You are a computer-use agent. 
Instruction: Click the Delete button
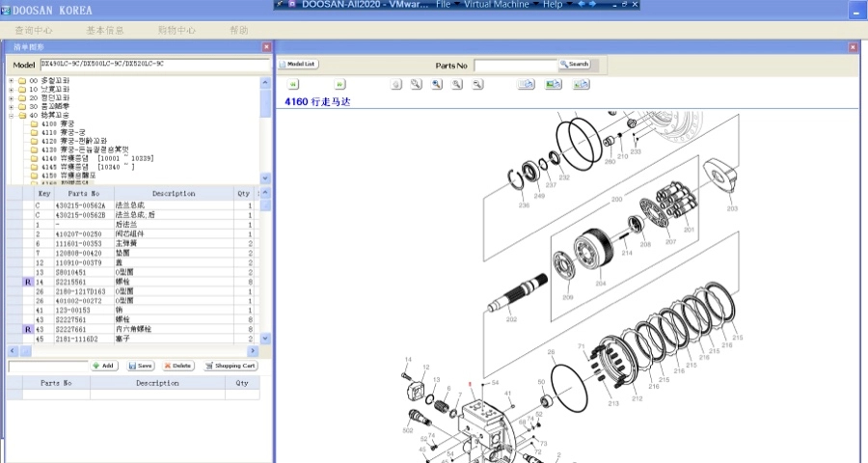tap(178, 367)
